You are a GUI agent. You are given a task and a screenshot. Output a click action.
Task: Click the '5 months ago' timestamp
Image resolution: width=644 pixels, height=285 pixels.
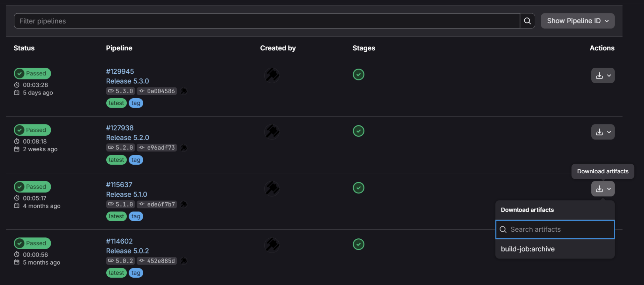click(42, 263)
